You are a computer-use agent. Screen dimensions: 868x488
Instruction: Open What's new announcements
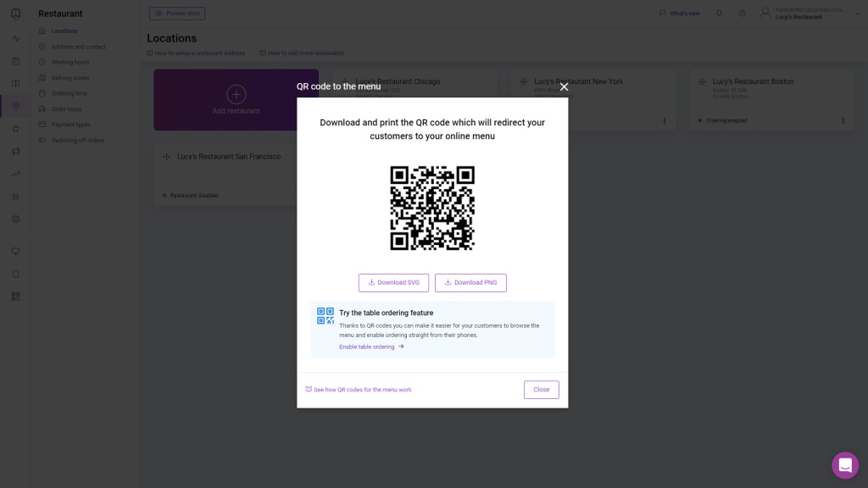pyautogui.click(x=679, y=14)
